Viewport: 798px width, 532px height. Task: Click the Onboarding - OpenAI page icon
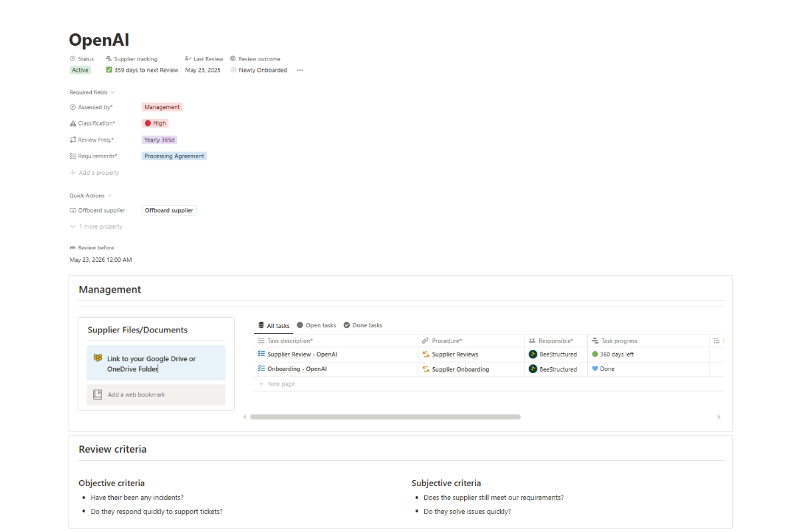(x=261, y=369)
